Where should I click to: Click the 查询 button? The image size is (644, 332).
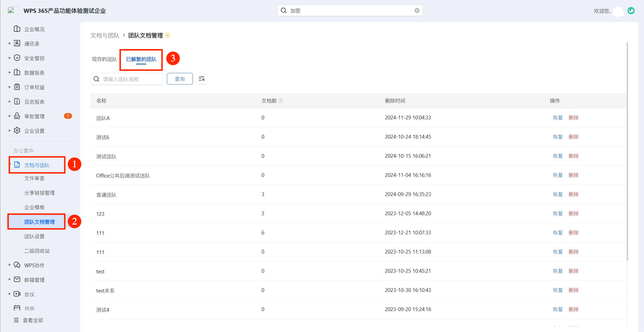180,79
